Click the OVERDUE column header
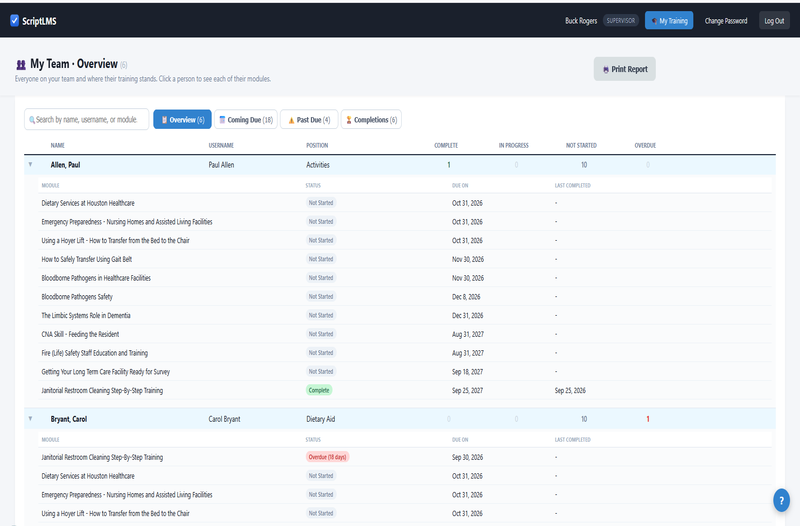This screenshot has height=526, width=800. coord(645,145)
